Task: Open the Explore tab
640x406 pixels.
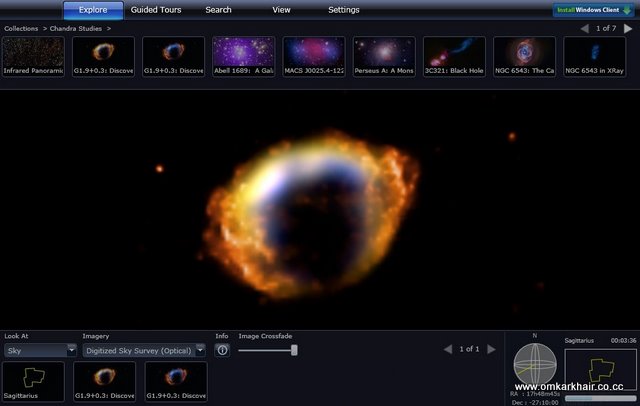Action: (x=93, y=10)
